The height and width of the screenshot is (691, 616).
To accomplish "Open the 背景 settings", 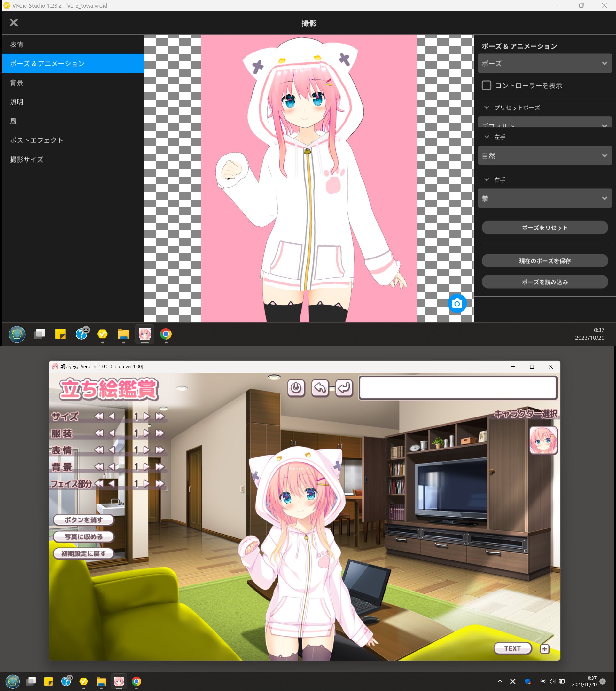I will [73, 83].
